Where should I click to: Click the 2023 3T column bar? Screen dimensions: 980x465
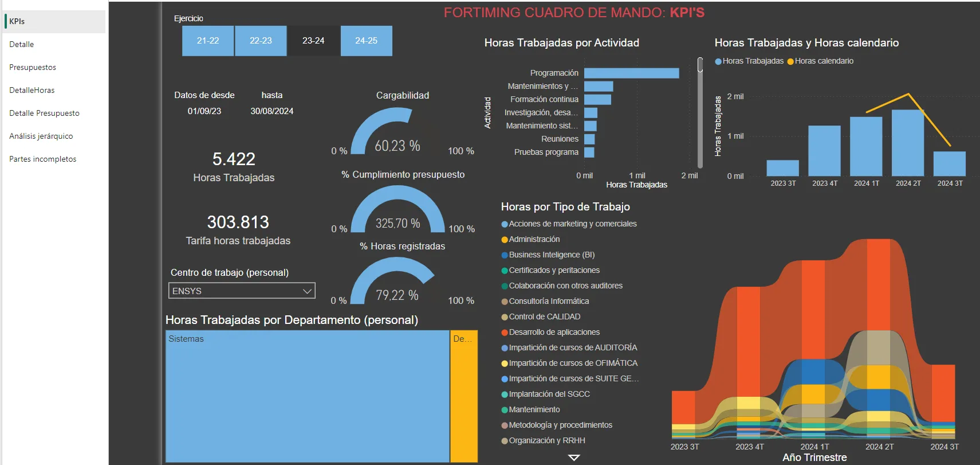(782, 168)
